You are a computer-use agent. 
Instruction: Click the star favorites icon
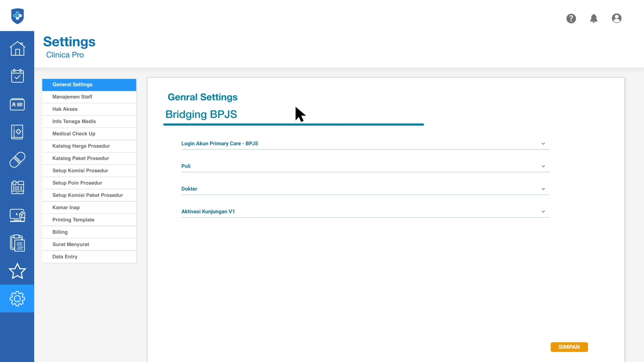17,271
